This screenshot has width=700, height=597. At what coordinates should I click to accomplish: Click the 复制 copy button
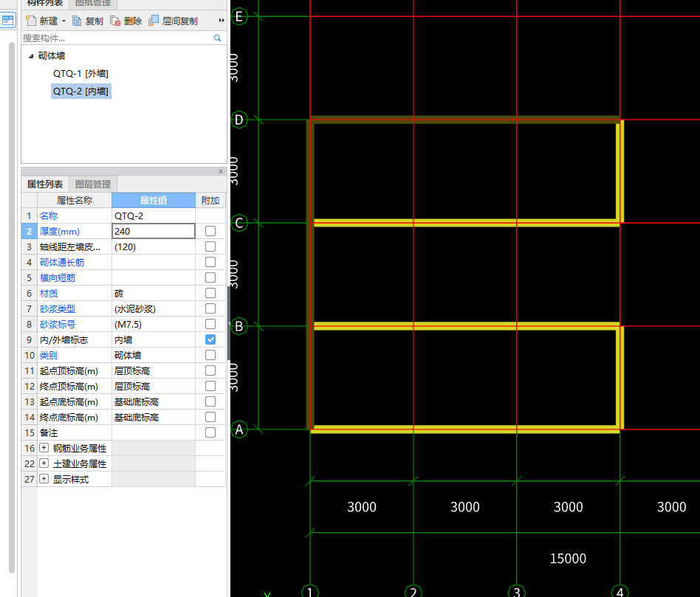[88, 21]
